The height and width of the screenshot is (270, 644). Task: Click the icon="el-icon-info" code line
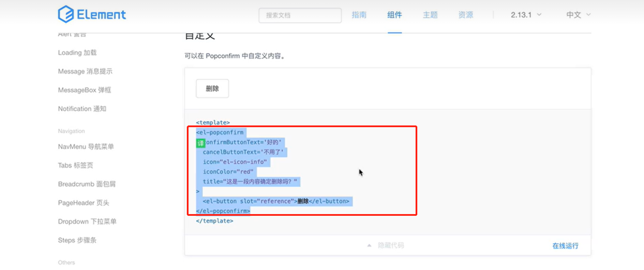coord(235,162)
